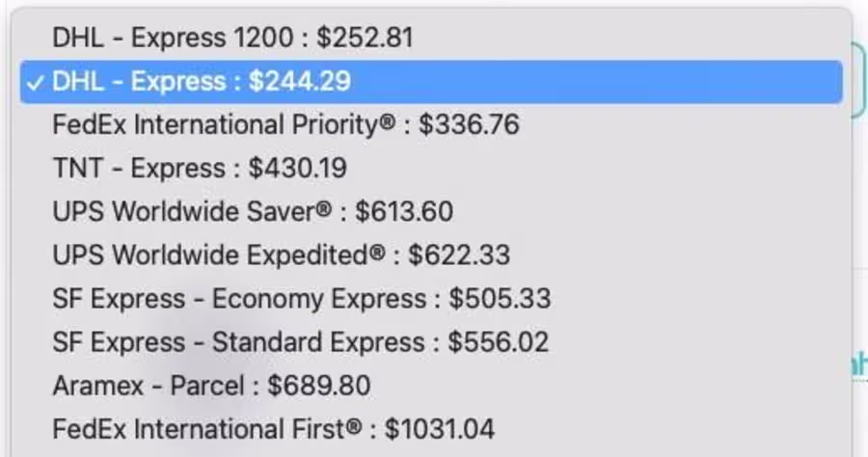Pick SF Express - Economy Express
The image size is (868, 457).
click(431, 299)
